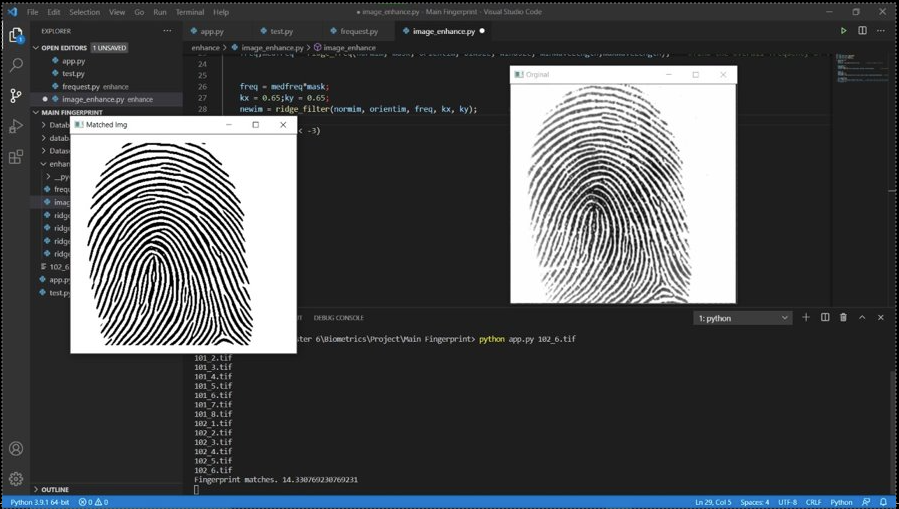Click the Fingerprint matches output line

276,479
